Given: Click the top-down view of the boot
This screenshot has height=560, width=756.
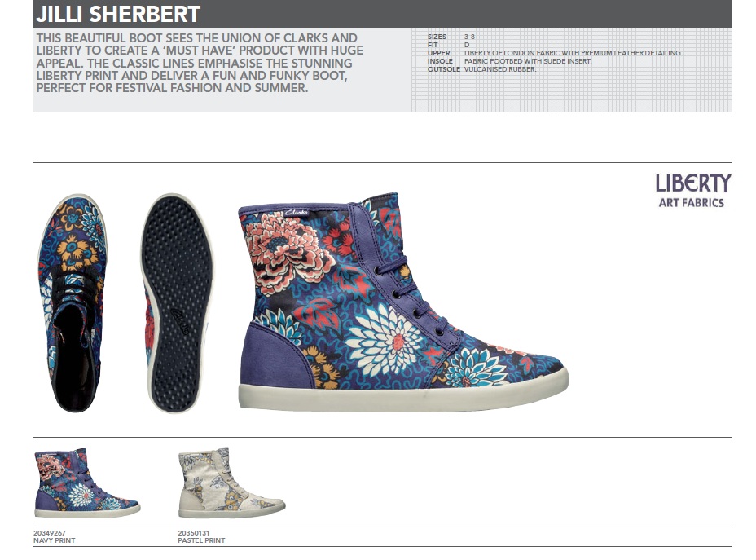Looking at the screenshot, I should tap(73, 303).
